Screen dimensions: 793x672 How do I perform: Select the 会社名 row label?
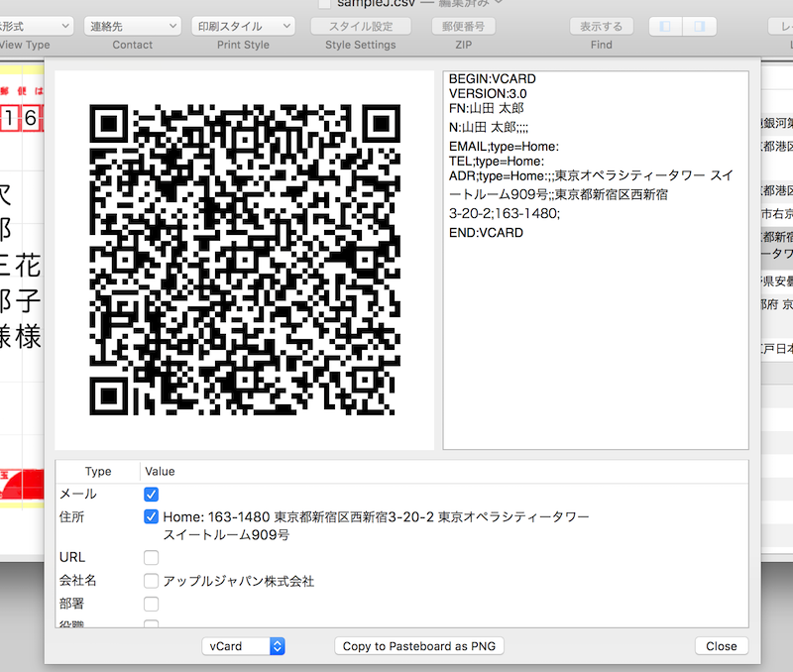78,581
